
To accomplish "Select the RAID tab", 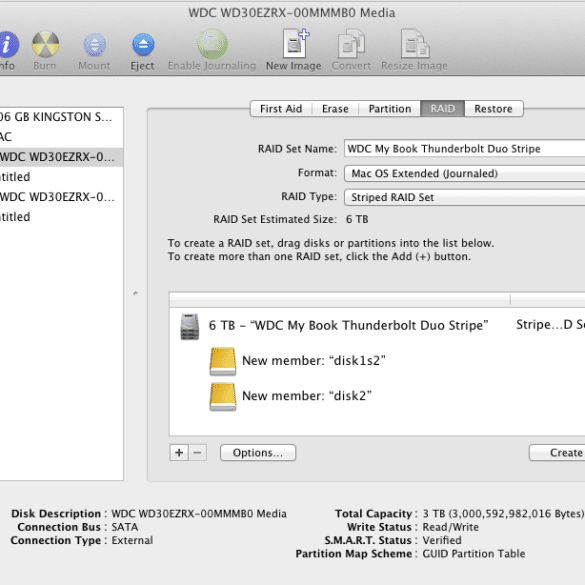I will 442,109.
